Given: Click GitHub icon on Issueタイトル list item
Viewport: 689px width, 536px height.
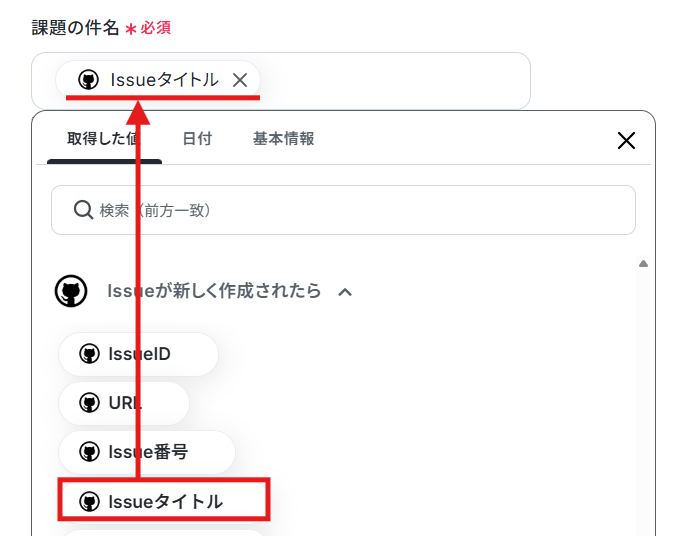Looking at the screenshot, I should (90, 501).
